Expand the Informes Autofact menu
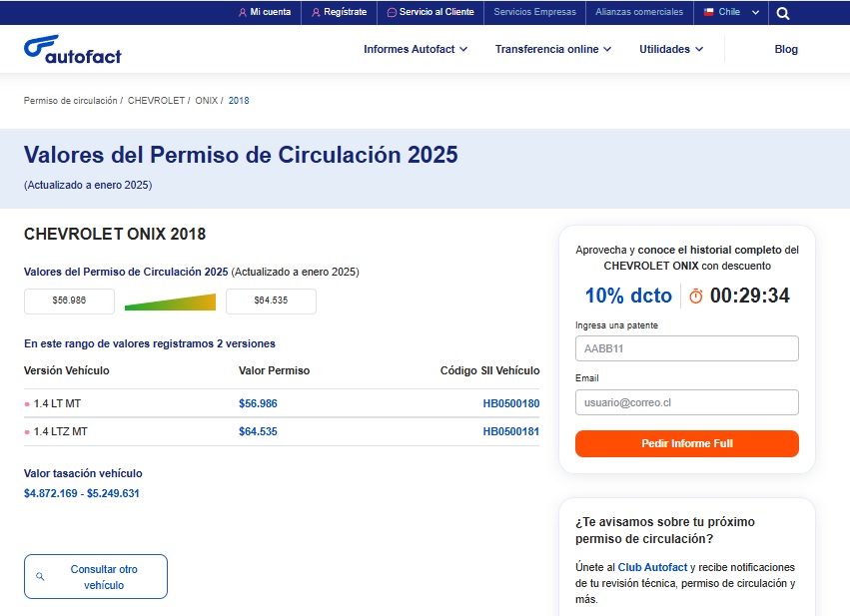 pyautogui.click(x=416, y=49)
